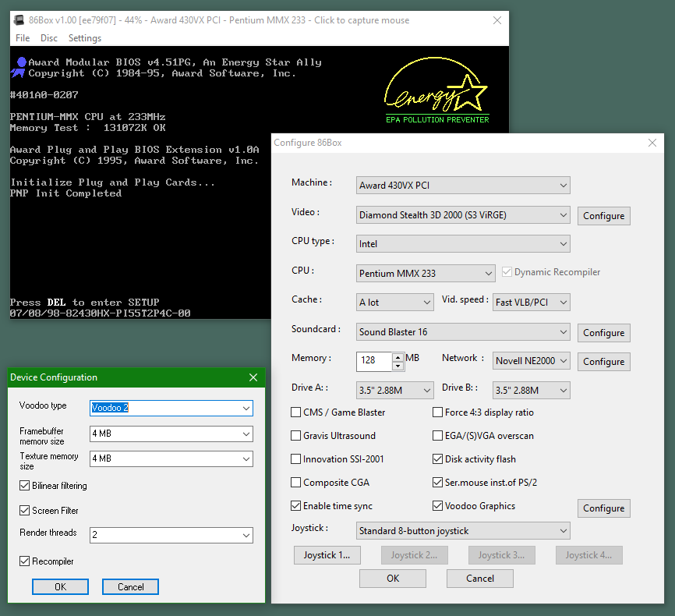Toggle the Bilinear filtering checkbox
Screen dimensions: 675x616
point(25,486)
